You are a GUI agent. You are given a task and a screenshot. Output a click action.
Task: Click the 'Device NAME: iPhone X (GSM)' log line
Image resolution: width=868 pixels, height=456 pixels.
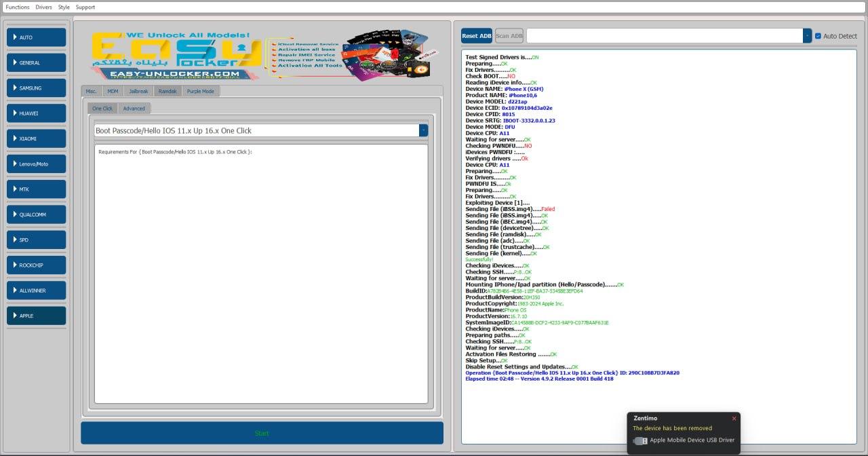coord(504,89)
